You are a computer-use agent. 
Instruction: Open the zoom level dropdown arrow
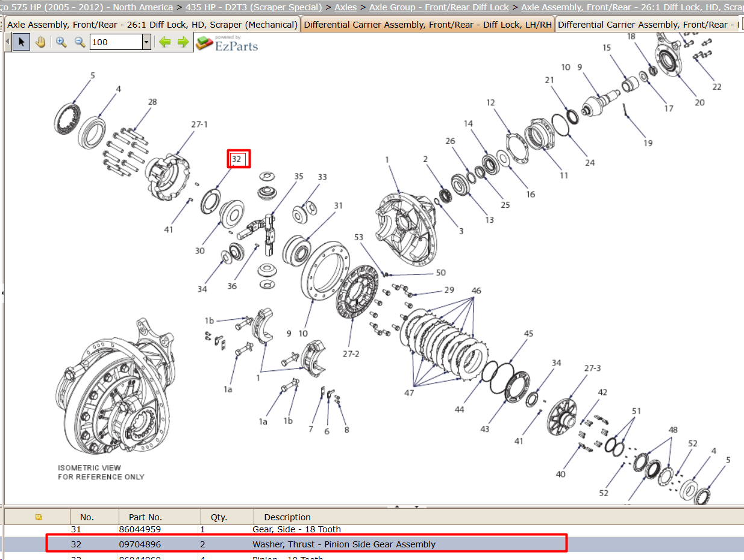pos(146,42)
